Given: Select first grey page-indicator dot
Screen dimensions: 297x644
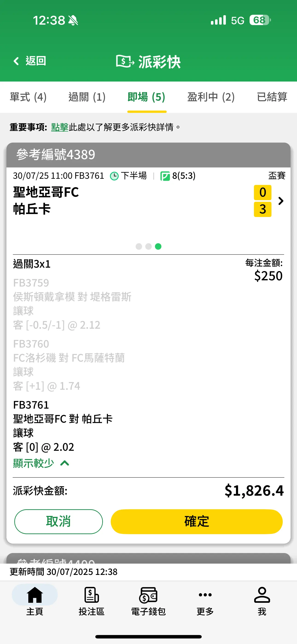Looking at the screenshot, I should click(139, 246).
